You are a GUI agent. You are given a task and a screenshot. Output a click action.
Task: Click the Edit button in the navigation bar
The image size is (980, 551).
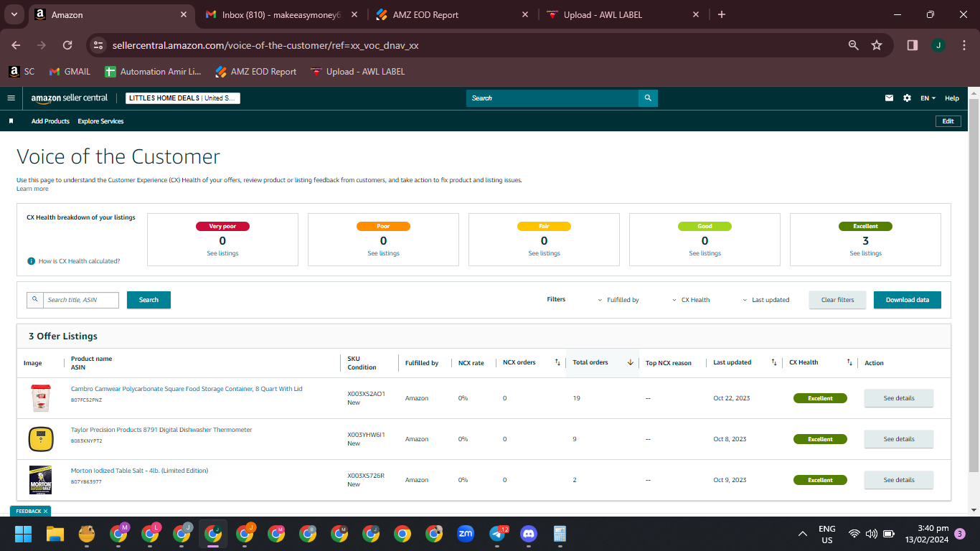click(x=948, y=121)
